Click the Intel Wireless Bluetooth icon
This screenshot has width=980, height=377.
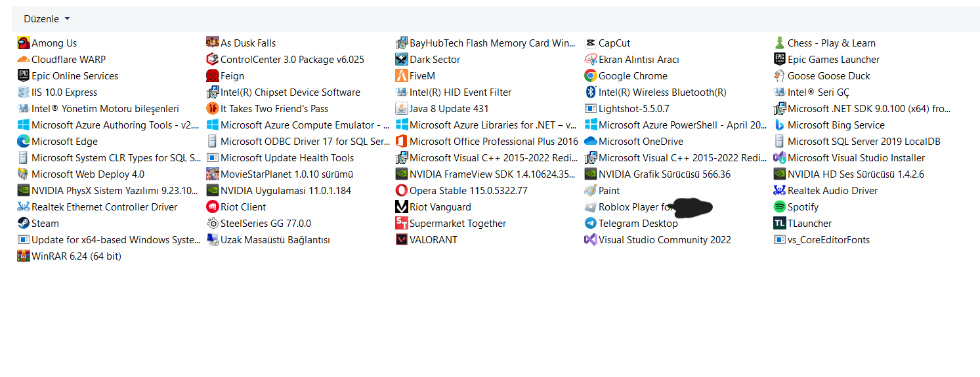pyautogui.click(x=591, y=92)
